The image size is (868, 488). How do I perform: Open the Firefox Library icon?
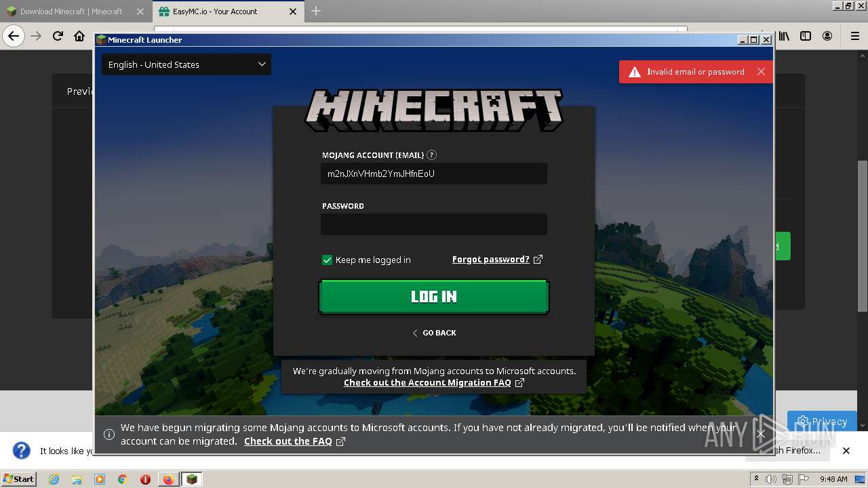point(784,36)
